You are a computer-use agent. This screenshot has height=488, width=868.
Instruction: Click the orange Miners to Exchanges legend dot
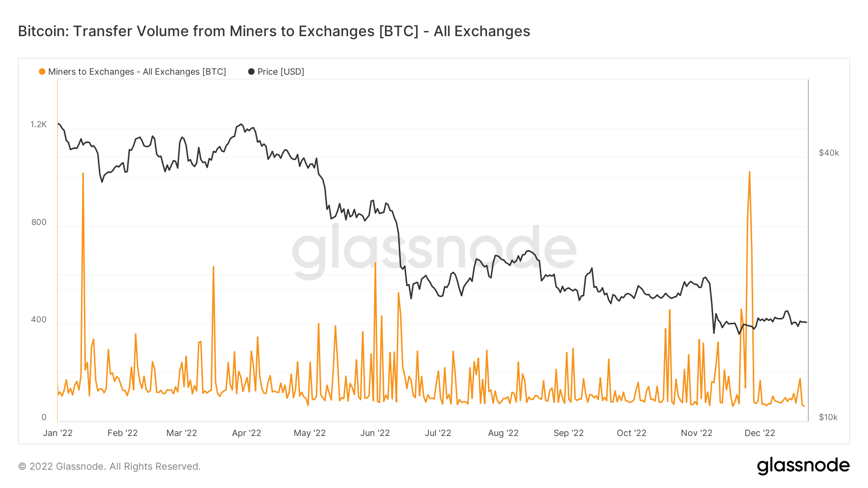click(42, 72)
